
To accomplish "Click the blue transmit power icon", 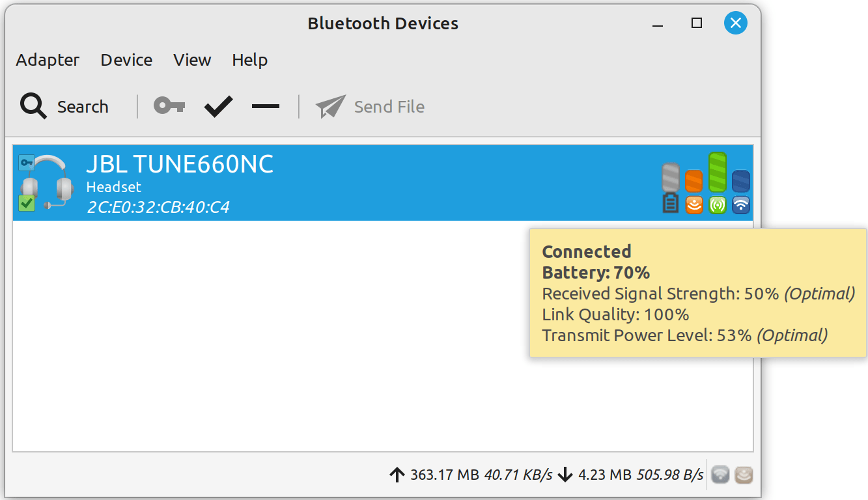I will [x=741, y=192].
